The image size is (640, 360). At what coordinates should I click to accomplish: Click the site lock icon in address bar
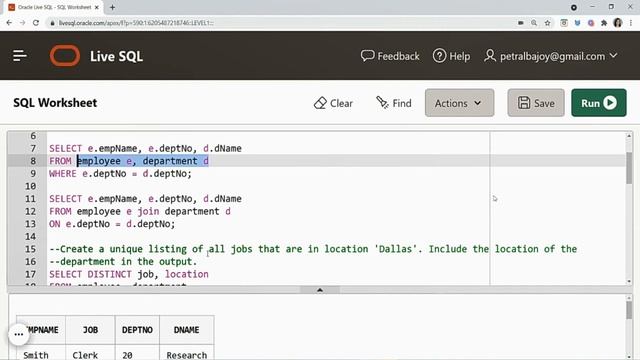tap(52, 23)
